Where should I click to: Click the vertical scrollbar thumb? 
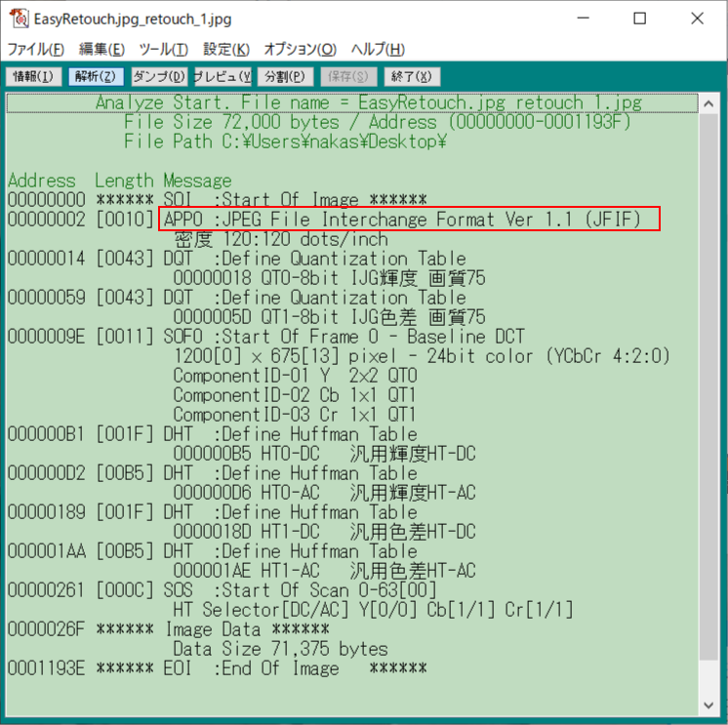tap(708, 386)
